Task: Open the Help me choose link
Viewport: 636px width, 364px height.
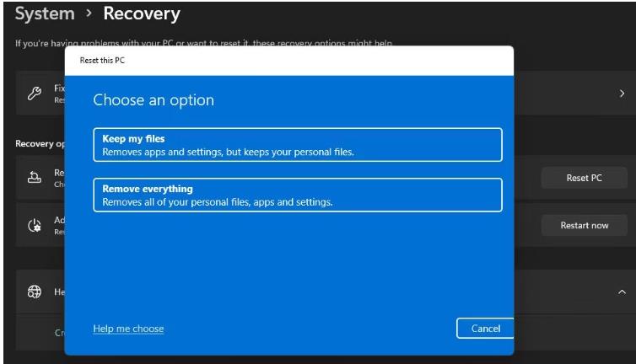Action: (x=128, y=329)
